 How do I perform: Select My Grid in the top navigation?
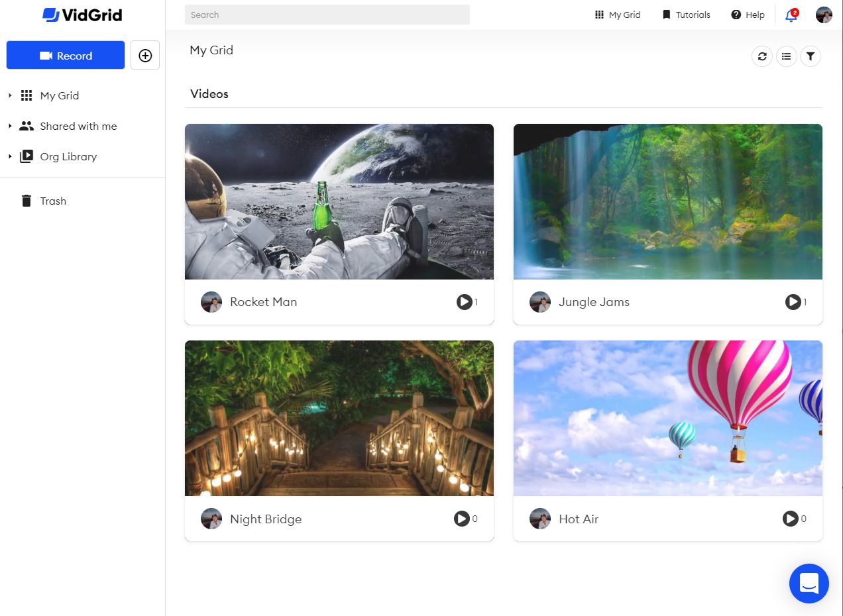pos(616,15)
